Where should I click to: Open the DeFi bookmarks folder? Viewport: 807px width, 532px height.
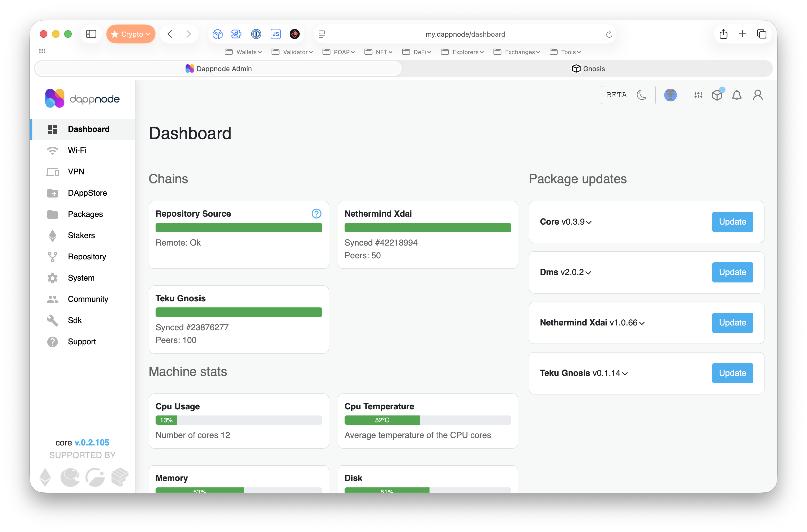pos(417,52)
